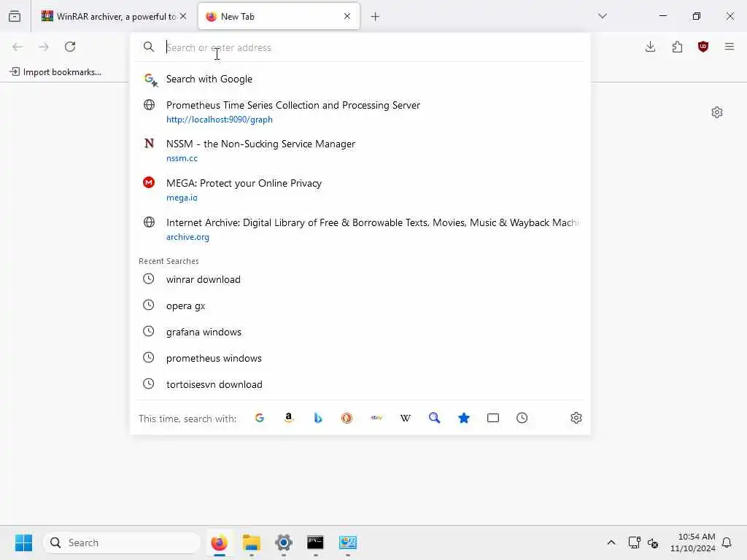Click Import bookmarks button

pyautogui.click(x=55, y=72)
